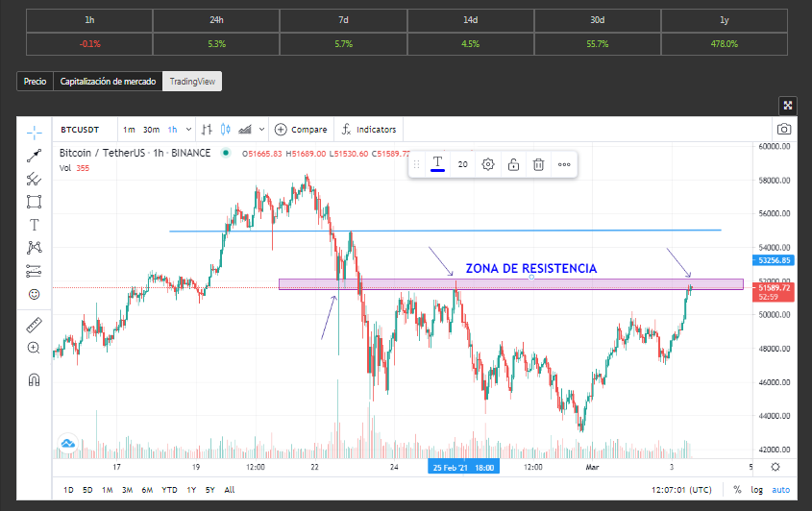Select the ruler measure tool

pos(35,325)
